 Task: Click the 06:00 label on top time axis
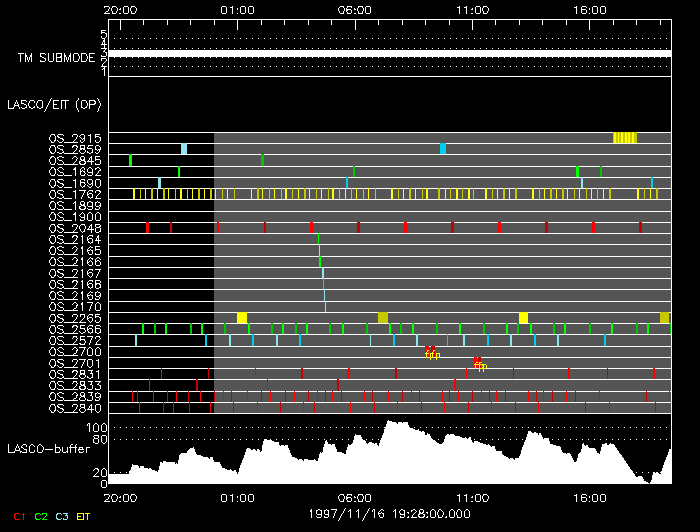point(355,10)
